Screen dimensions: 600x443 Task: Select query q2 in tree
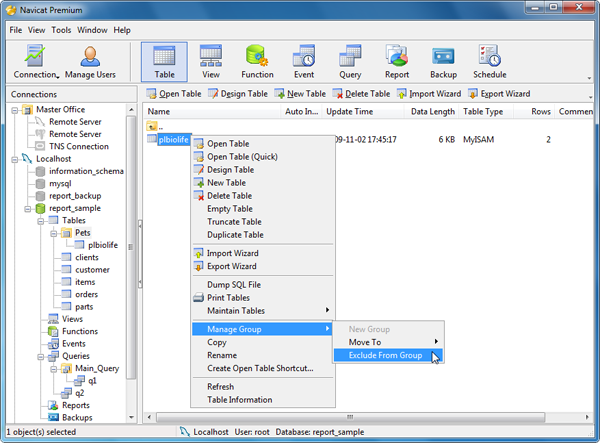click(x=79, y=393)
